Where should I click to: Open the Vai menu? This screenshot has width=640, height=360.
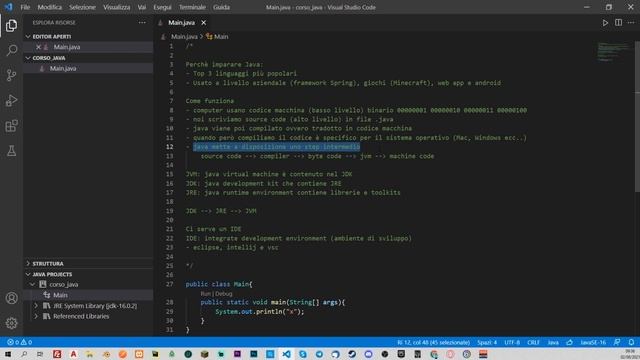(142, 7)
